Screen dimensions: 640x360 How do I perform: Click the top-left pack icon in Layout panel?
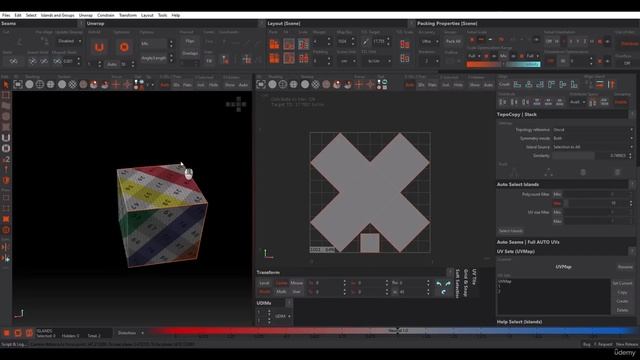[274, 44]
